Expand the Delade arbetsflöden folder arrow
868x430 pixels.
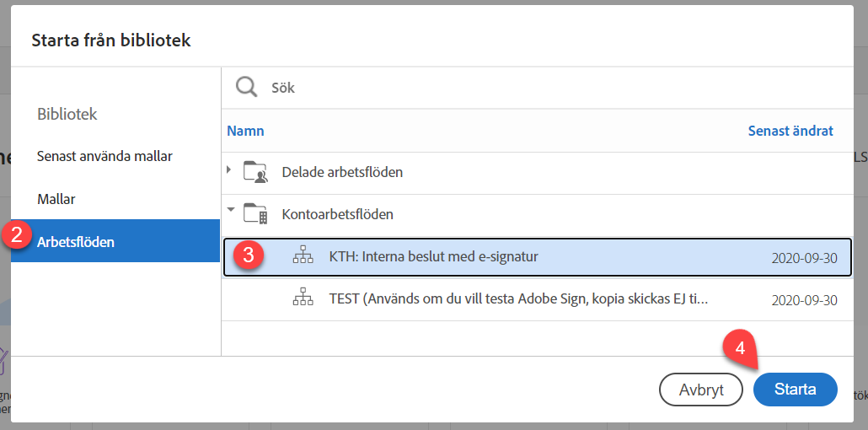click(229, 170)
